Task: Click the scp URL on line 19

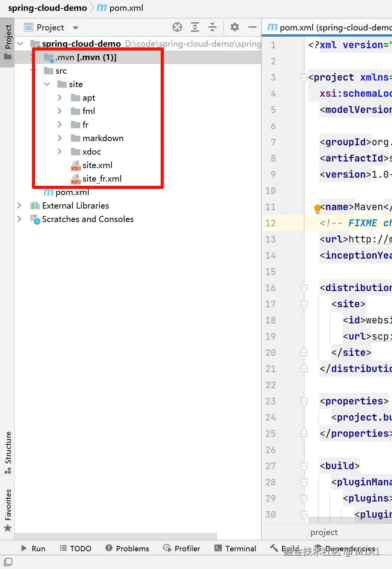Action: coord(382,337)
